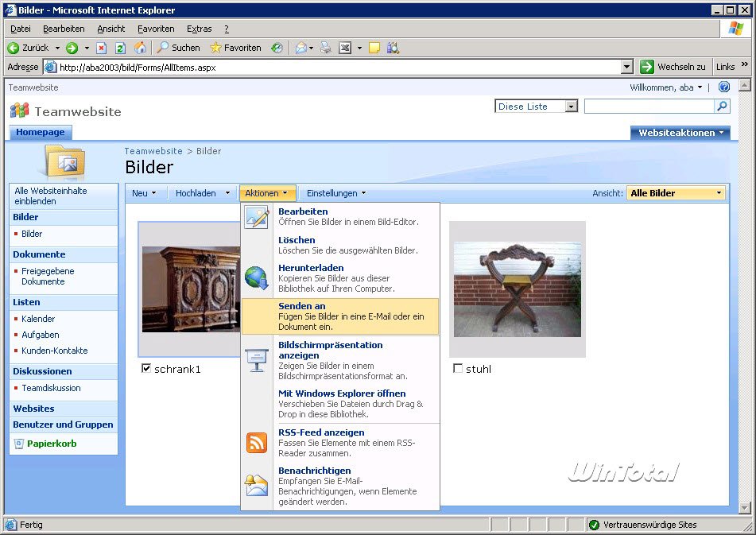Open the help question mark icon
Image resolution: width=756 pixels, height=535 pixels.
(x=724, y=87)
